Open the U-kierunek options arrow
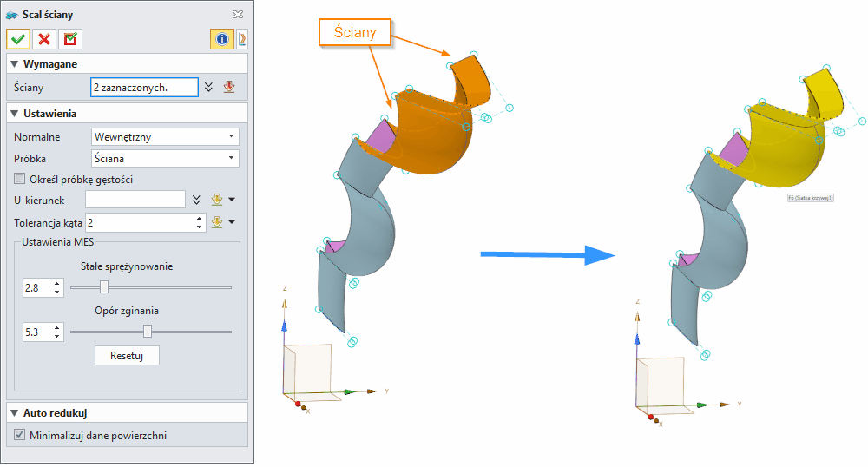868x467 pixels. coord(232,199)
